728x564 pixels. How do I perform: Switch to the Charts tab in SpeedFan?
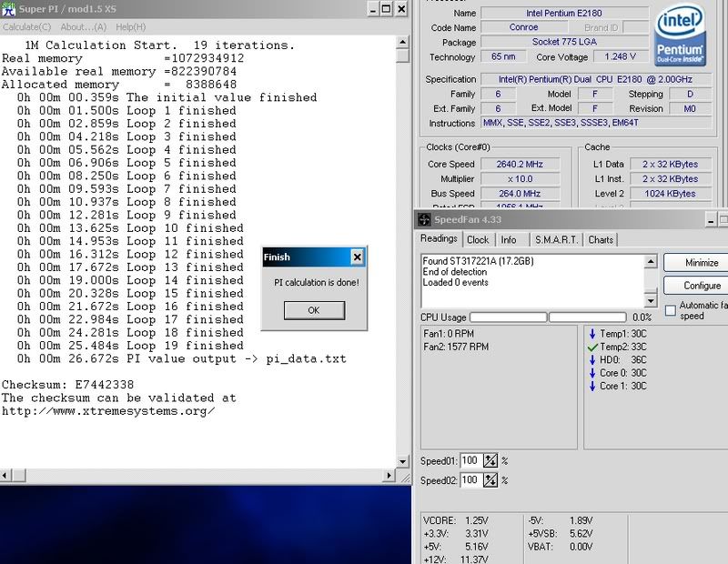[x=601, y=239]
